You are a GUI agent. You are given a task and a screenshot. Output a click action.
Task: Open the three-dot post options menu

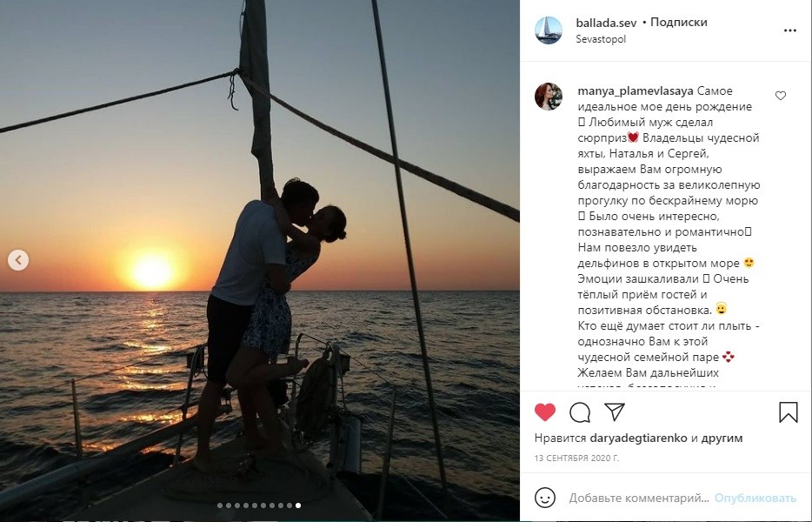[789, 30]
